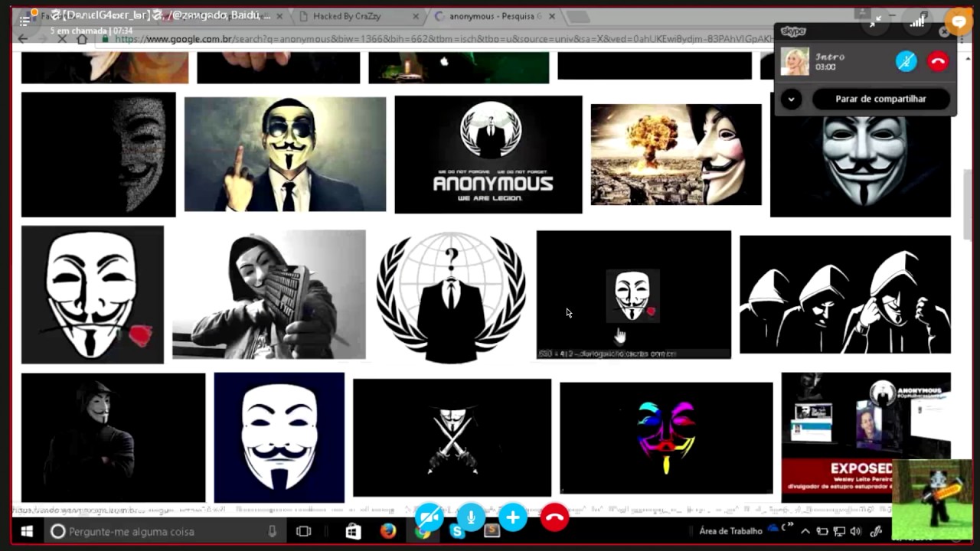Screen dimensions: 980x551
Task: Click panda character video thumbnail
Action: pyautogui.click(x=933, y=500)
